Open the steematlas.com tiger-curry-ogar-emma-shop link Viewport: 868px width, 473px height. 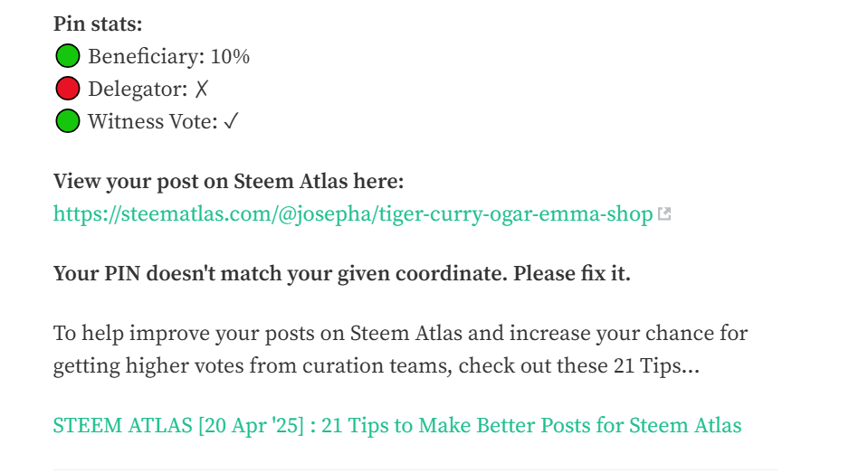pos(353,214)
